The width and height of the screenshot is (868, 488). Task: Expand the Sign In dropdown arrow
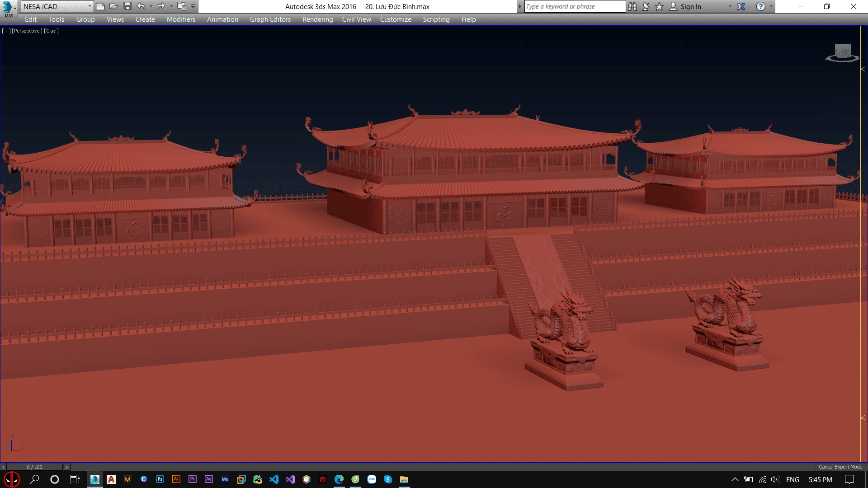730,6
